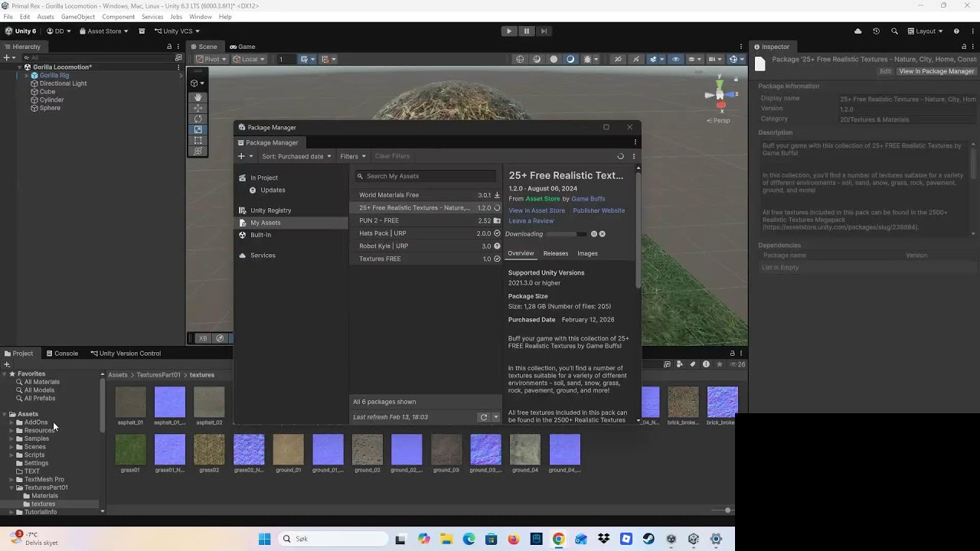The height and width of the screenshot is (551, 980).
Task: Click the Scene orientation gizmo
Action: (x=720, y=94)
